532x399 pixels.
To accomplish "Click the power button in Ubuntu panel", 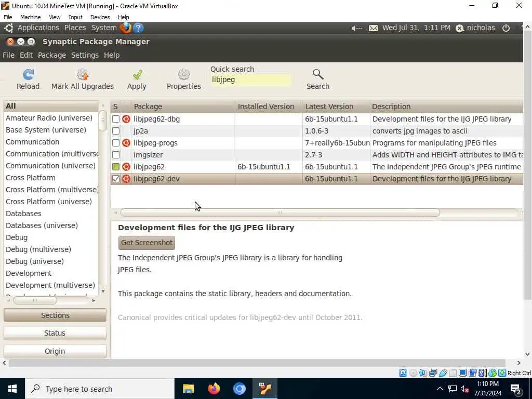I will (506, 28).
